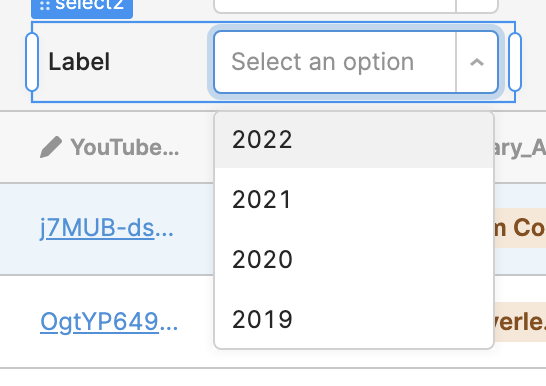Click the left resize handle of select component
The image size is (546, 386).
tap(32, 62)
